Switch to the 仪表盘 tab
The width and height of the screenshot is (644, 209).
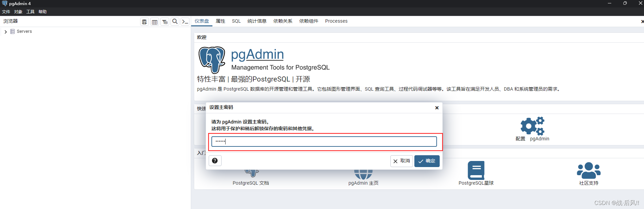click(202, 21)
